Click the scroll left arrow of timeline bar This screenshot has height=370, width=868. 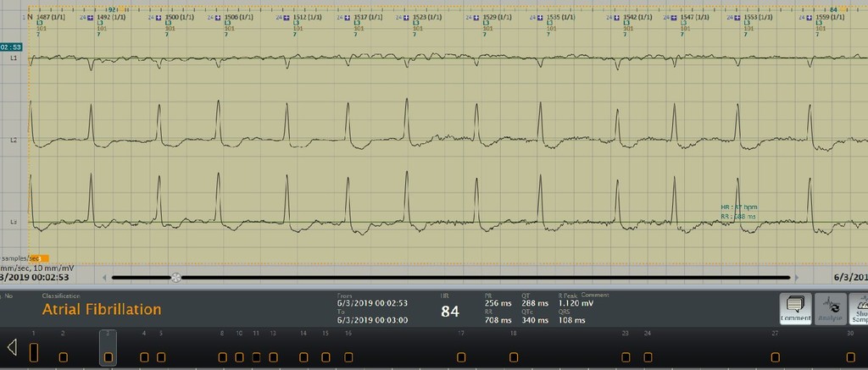pyautogui.click(x=104, y=278)
